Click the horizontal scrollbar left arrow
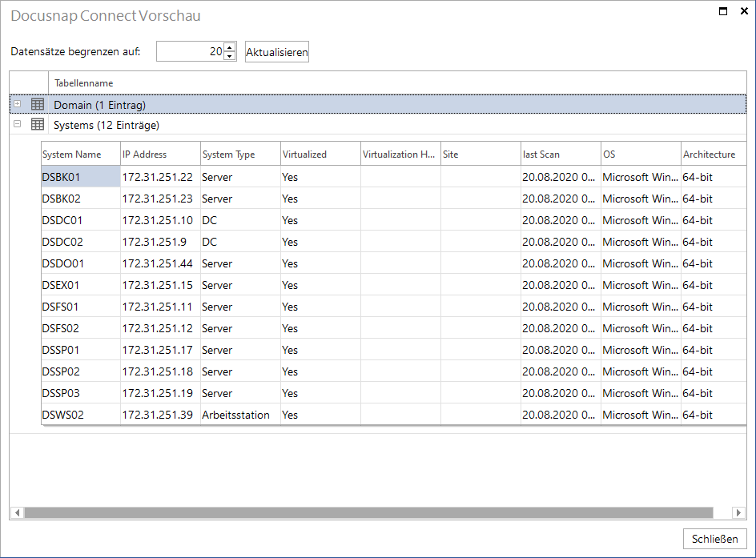The height and width of the screenshot is (558, 756). click(x=18, y=512)
